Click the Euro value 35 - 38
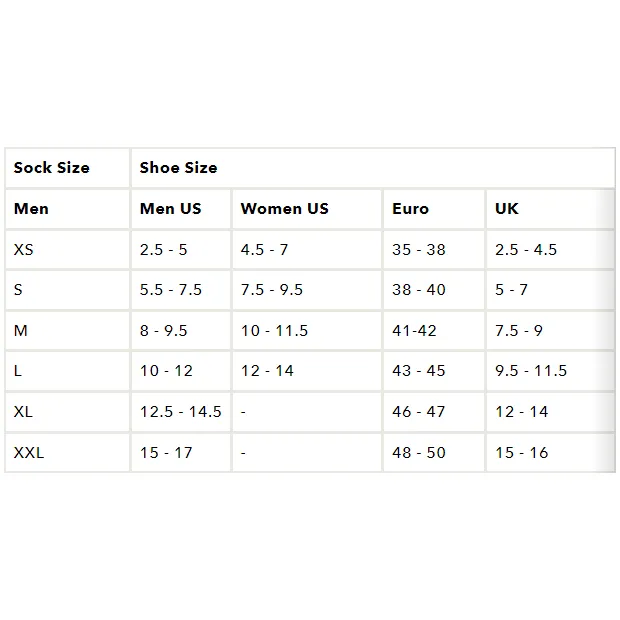 coord(419,250)
